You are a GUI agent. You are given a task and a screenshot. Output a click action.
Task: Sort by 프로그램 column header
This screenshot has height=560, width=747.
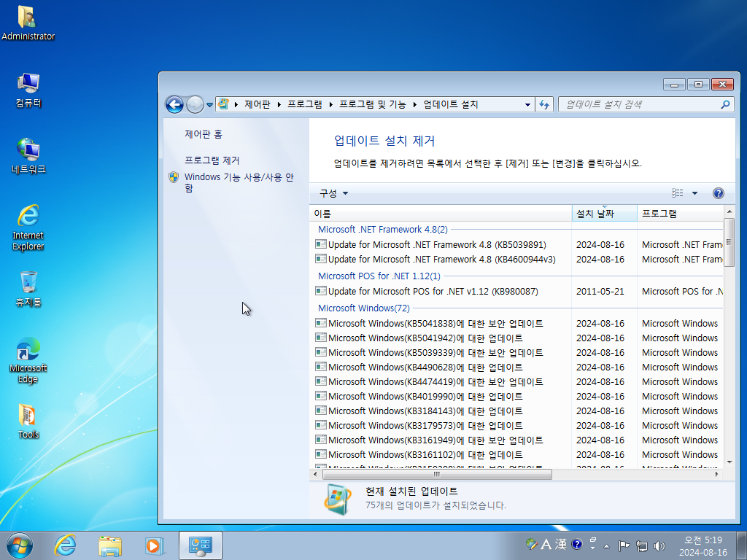tap(681, 214)
